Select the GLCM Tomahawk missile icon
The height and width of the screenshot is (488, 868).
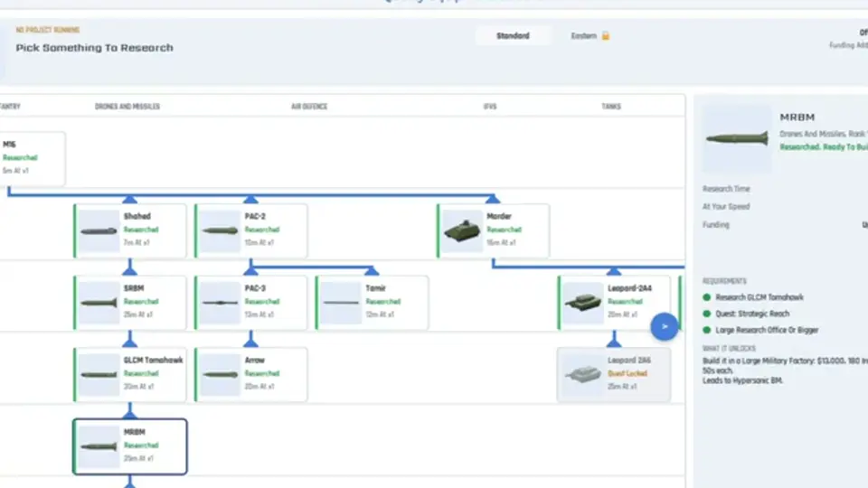click(x=99, y=375)
